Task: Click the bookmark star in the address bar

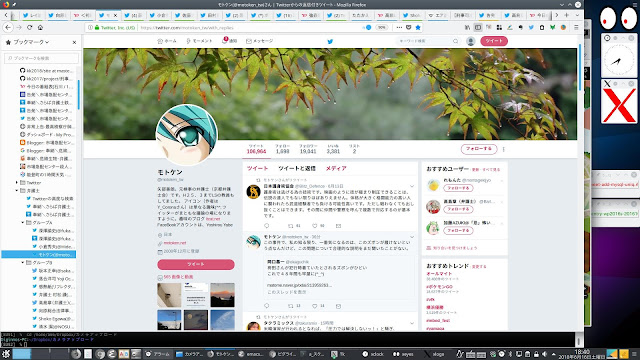Action: point(418,27)
